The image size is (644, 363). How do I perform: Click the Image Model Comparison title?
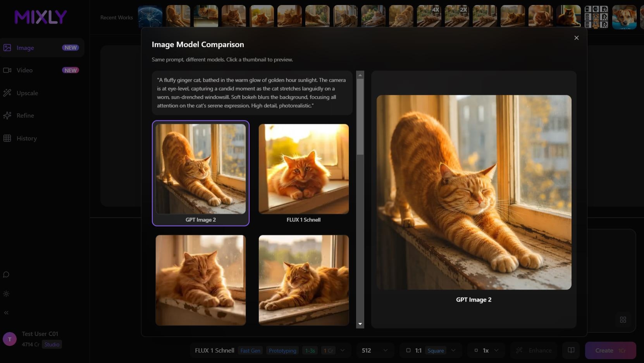click(x=198, y=45)
